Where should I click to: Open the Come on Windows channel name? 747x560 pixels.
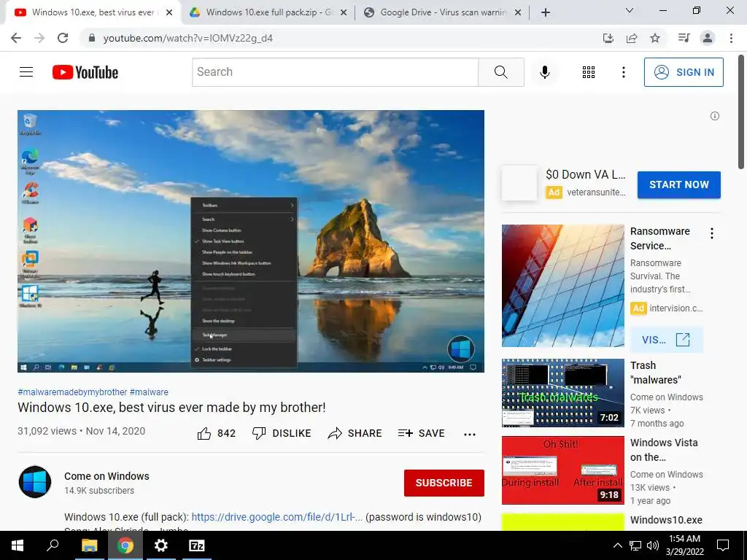pyautogui.click(x=107, y=476)
